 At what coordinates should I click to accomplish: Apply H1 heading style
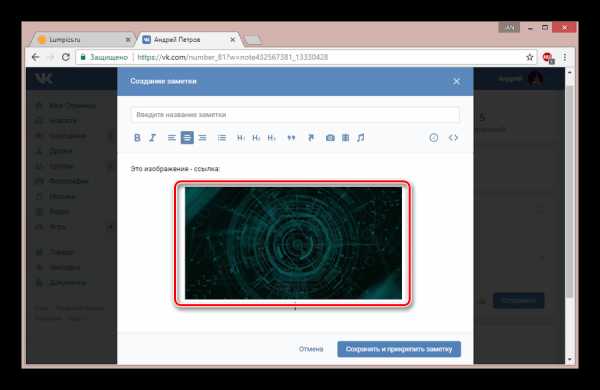pyautogui.click(x=241, y=138)
